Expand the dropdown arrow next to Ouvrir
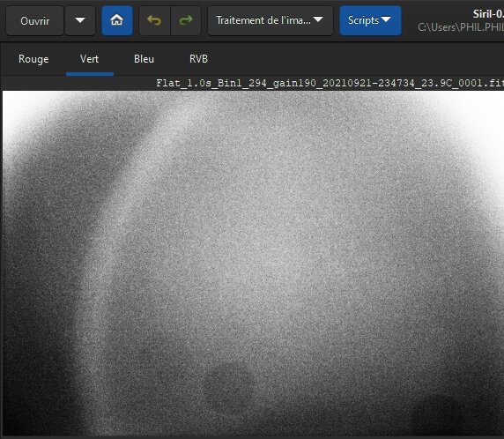 80,21
